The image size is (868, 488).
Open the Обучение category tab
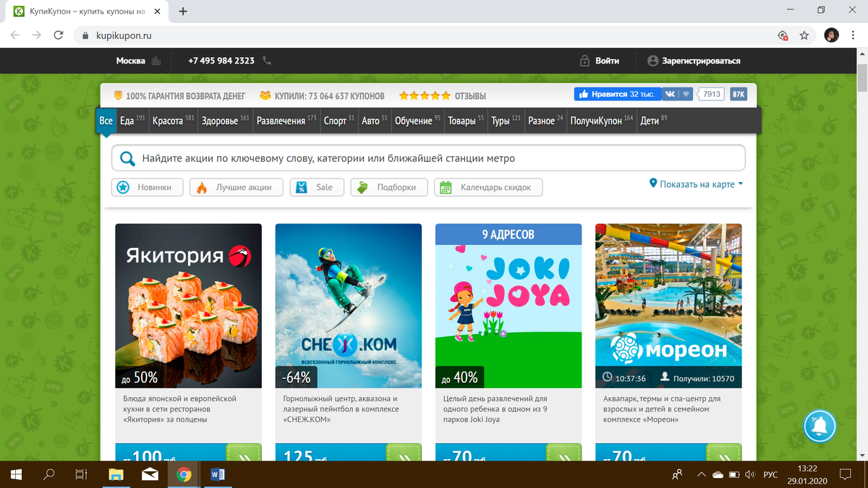click(x=417, y=121)
